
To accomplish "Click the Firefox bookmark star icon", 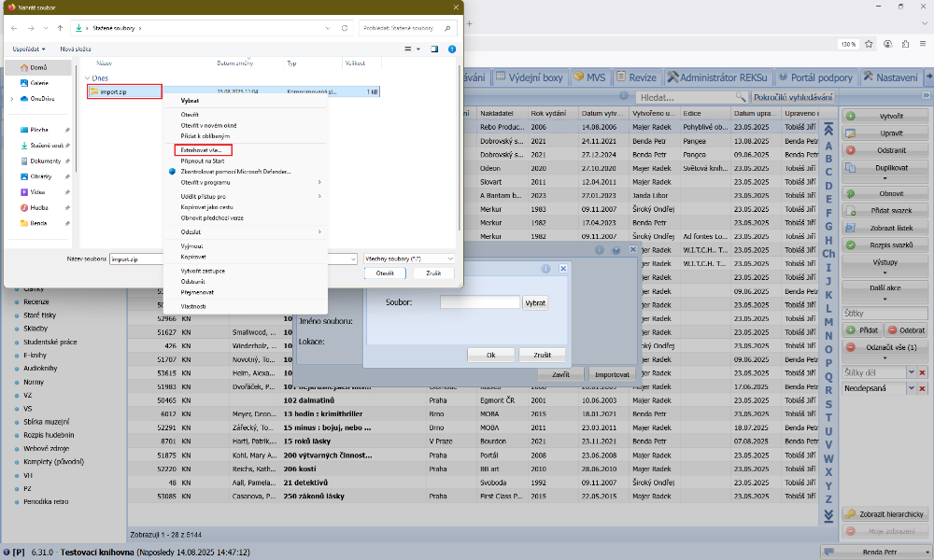I will click(x=869, y=44).
